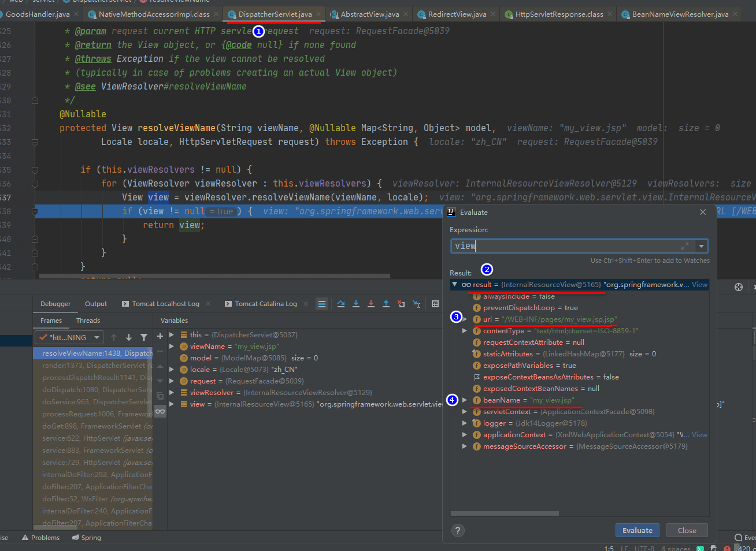Expand the viewResolver variable
Viewport: 756px width, 551px height.
pos(172,393)
